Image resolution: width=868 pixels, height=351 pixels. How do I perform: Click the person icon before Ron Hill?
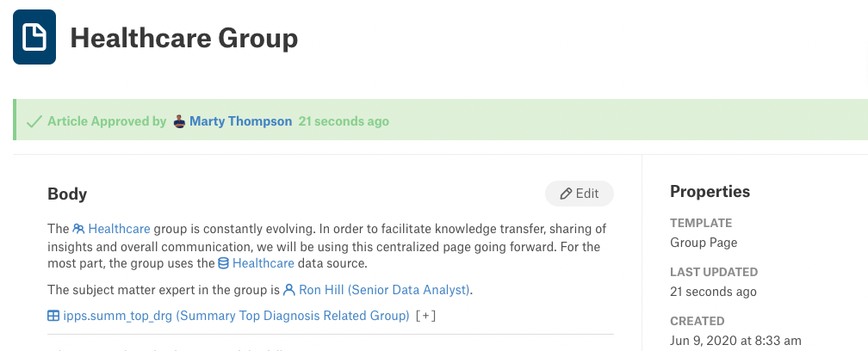pyautogui.click(x=289, y=290)
